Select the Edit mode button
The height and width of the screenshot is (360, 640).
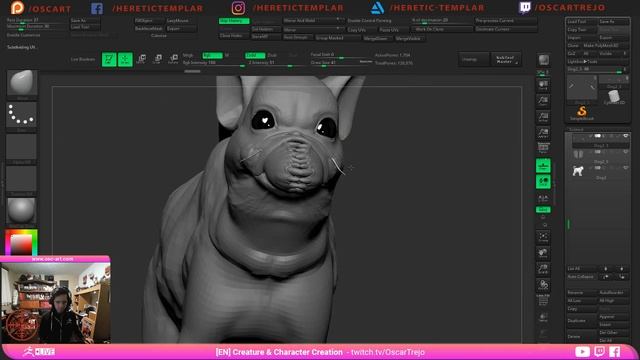109,59
